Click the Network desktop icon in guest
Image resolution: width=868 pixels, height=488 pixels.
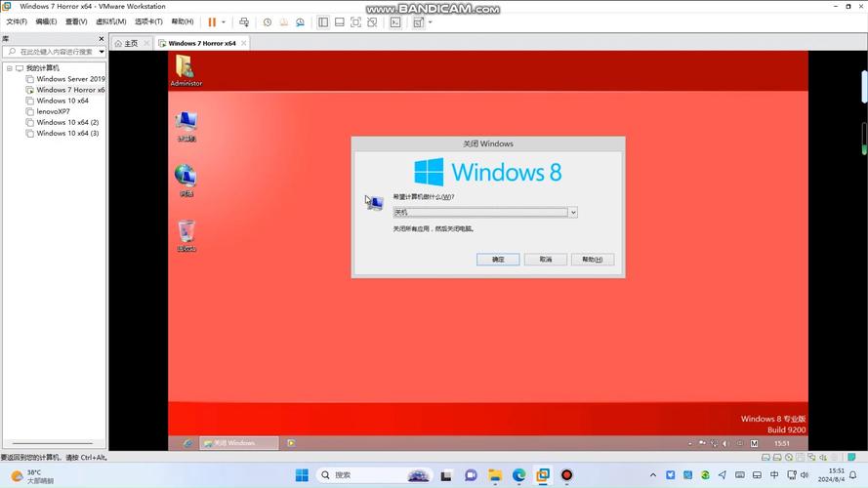(x=186, y=181)
